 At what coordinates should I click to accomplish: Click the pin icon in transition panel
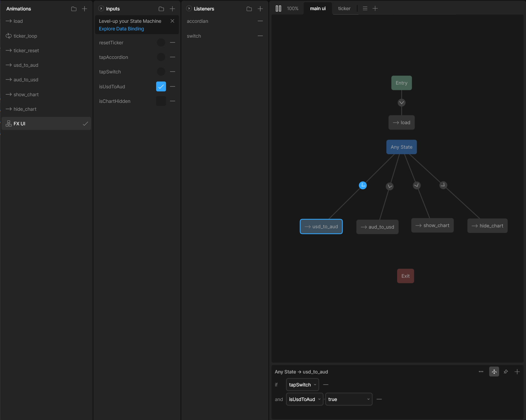(506, 372)
